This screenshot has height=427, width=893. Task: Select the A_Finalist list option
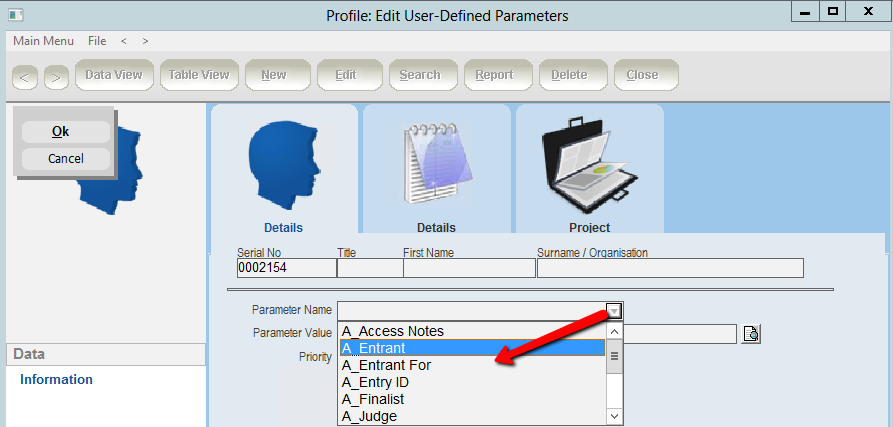point(472,399)
